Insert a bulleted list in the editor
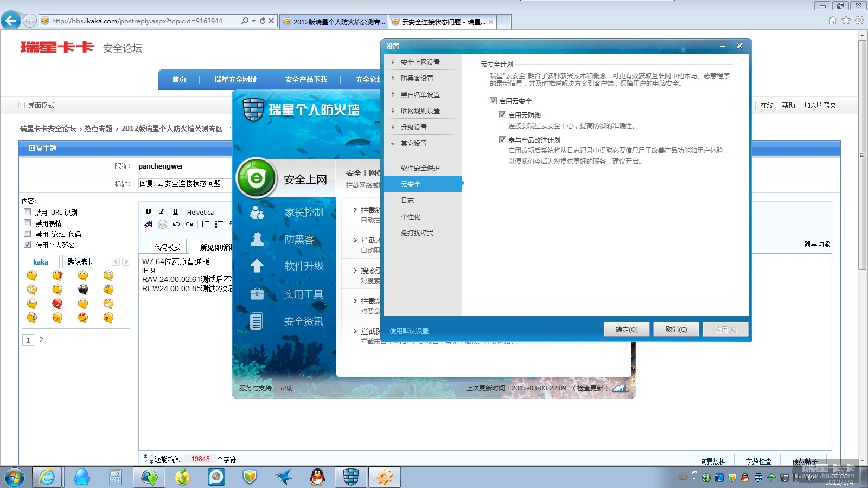 tap(219, 224)
